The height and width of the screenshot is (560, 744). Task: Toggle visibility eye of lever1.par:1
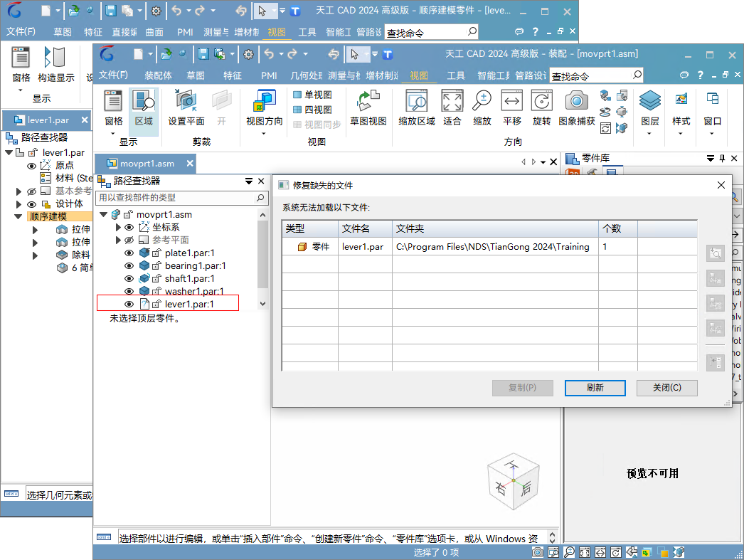click(x=129, y=305)
